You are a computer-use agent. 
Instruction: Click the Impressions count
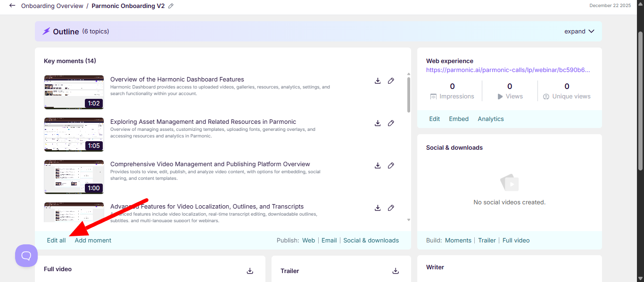(x=453, y=87)
